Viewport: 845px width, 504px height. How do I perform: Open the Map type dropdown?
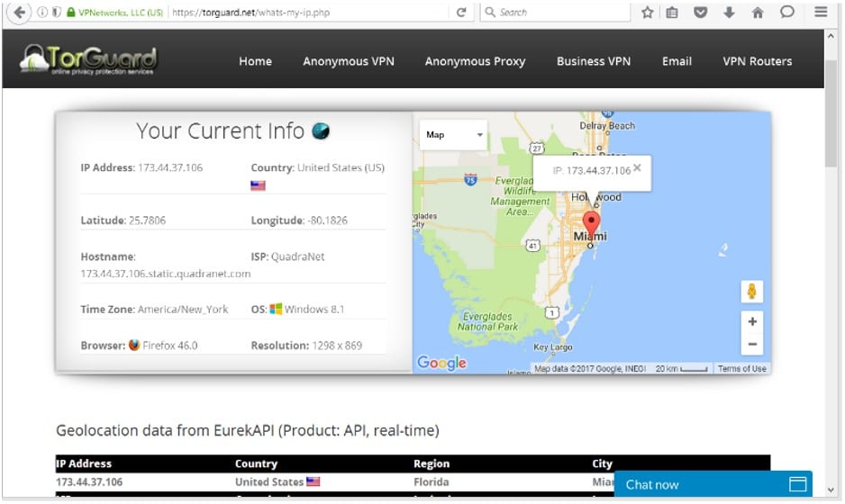click(453, 135)
